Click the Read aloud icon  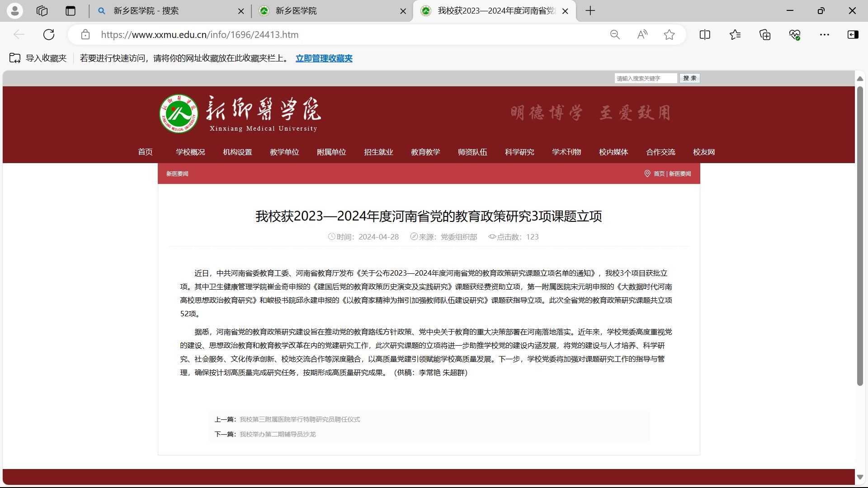point(642,35)
